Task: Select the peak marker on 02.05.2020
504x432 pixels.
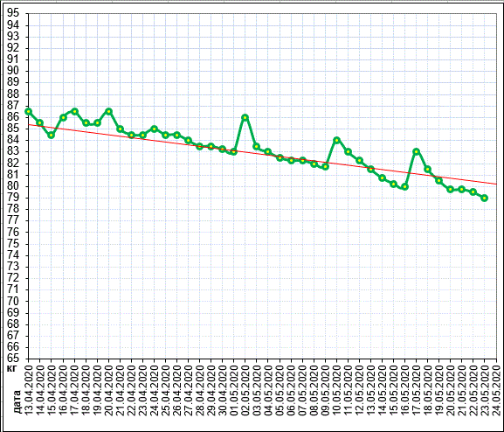Action: (245, 117)
